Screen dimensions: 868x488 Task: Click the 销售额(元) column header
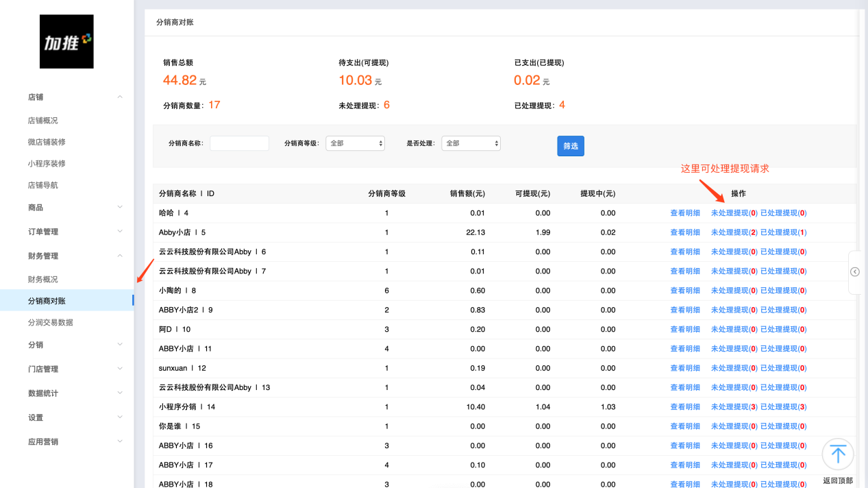click(x=467, y=194)
